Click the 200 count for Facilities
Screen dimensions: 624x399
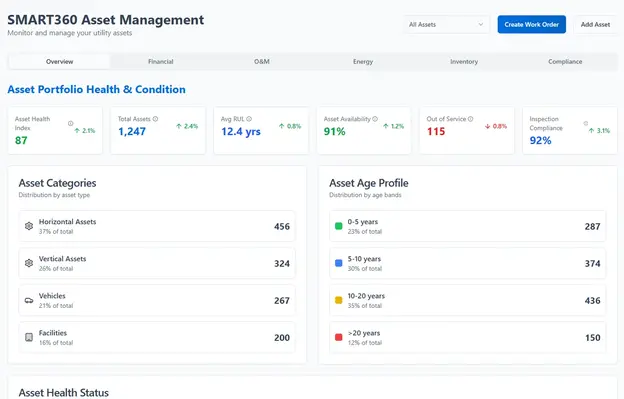[x=282, y=338]
